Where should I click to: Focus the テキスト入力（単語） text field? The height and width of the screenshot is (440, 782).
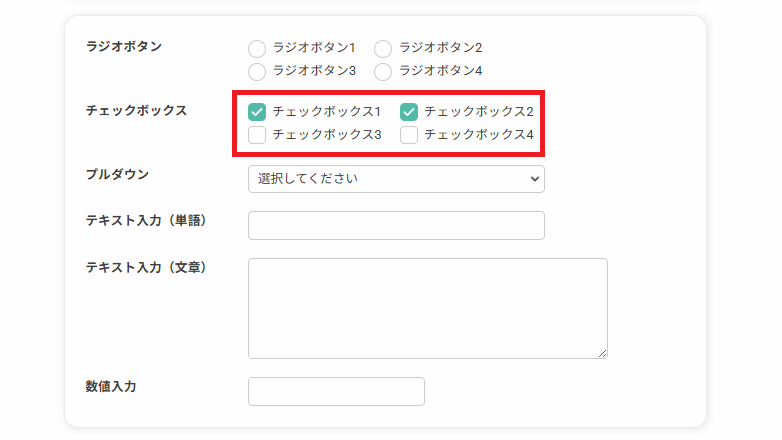coord(396,225)
